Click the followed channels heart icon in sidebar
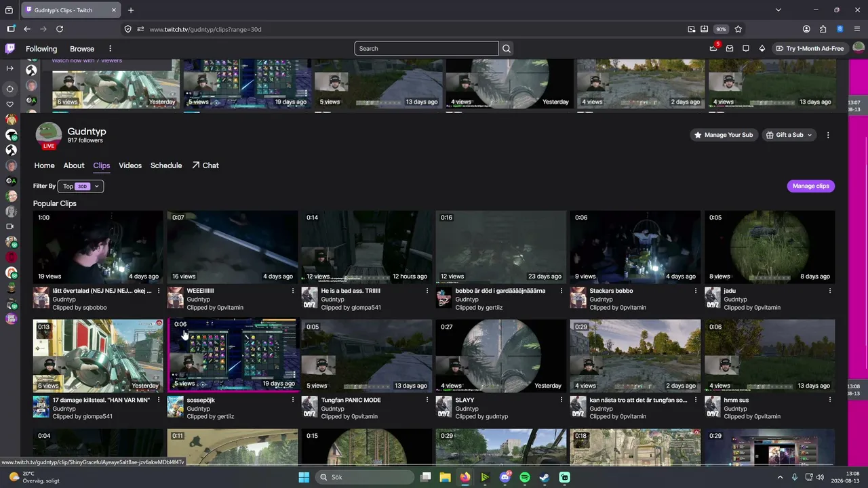This screenshot has height=488, width=868. coord(10,104)
